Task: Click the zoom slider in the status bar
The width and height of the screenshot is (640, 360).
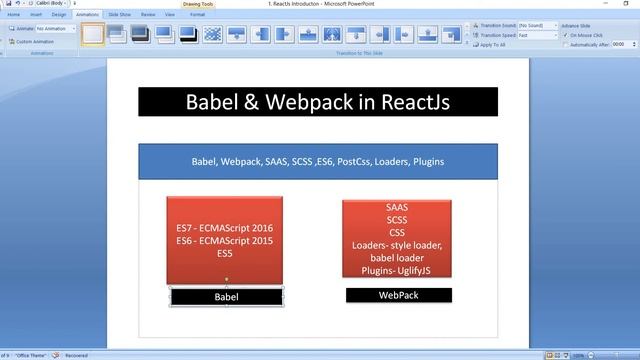Action: tap(616, 356)
